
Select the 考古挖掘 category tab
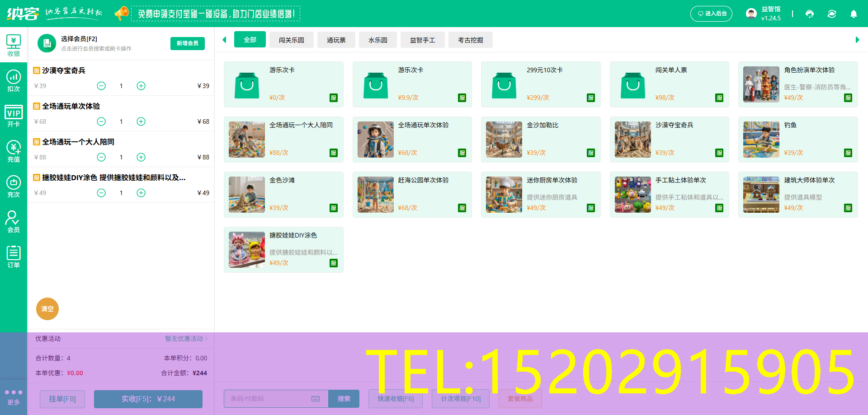pyautogui.click(x=470, y=40)
